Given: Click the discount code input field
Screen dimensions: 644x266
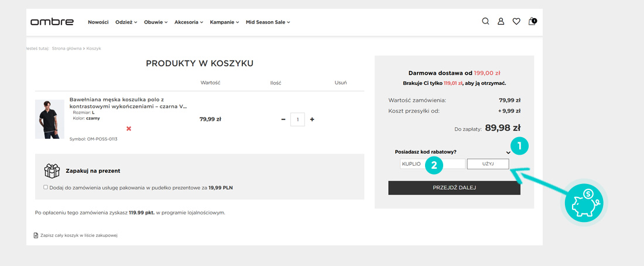Looking at the screenshot, I should [432, 164].
